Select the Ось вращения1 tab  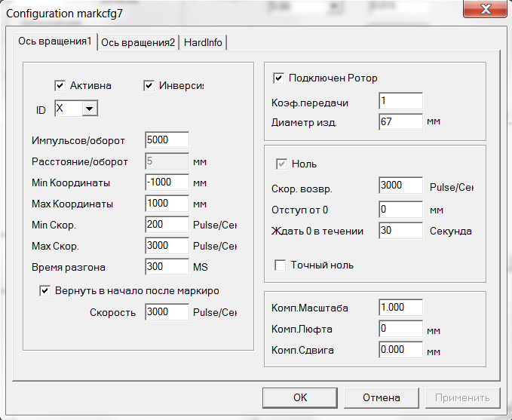(54, 41)
